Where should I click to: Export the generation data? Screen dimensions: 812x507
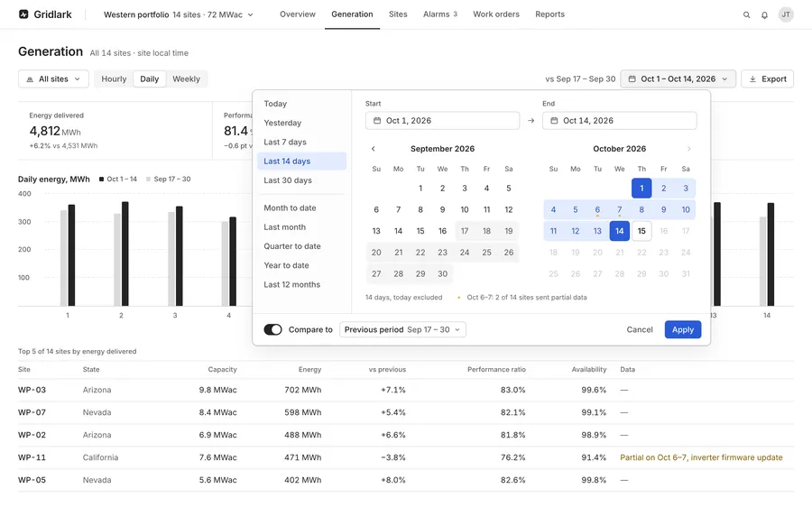coord(767,79)
